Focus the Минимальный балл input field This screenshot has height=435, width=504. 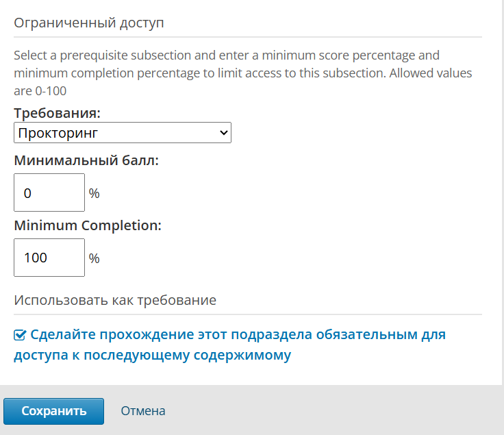(x=49, y=193)
